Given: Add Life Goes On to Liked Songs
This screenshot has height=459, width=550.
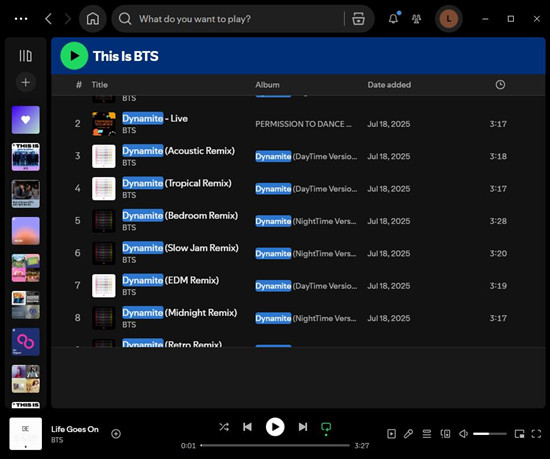Looking at the screenshot, I should tap(116, 434).
